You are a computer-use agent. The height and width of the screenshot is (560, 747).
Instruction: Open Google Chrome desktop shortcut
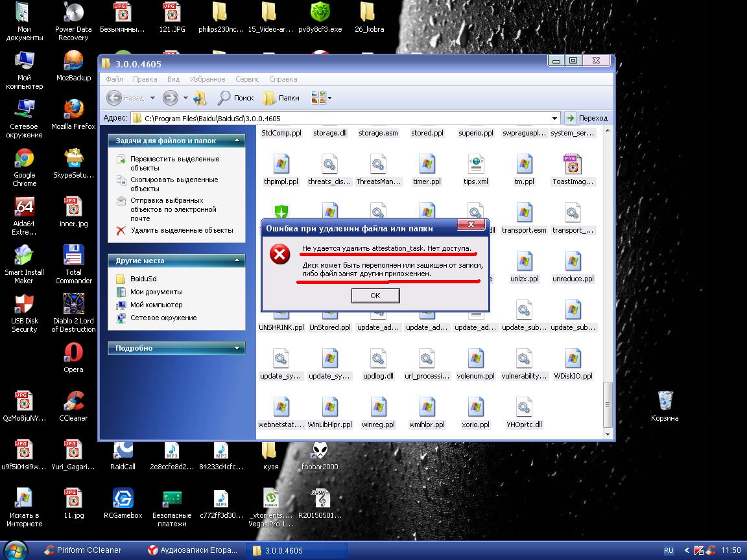click(x=24, y=167)
